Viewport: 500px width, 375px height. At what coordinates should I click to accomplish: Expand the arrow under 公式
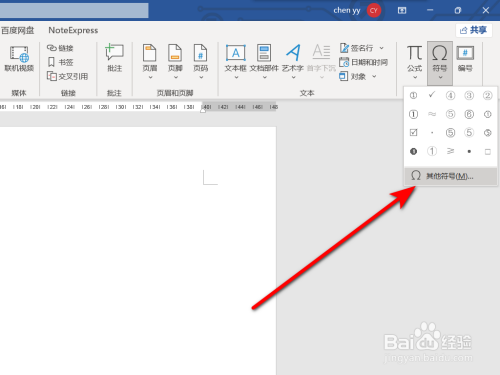415,77
